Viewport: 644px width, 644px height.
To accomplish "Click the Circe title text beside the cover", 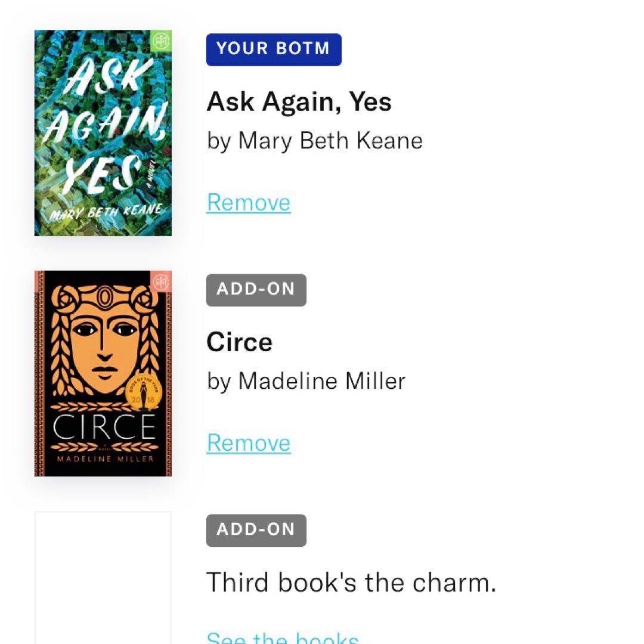I will pos(239,342).
